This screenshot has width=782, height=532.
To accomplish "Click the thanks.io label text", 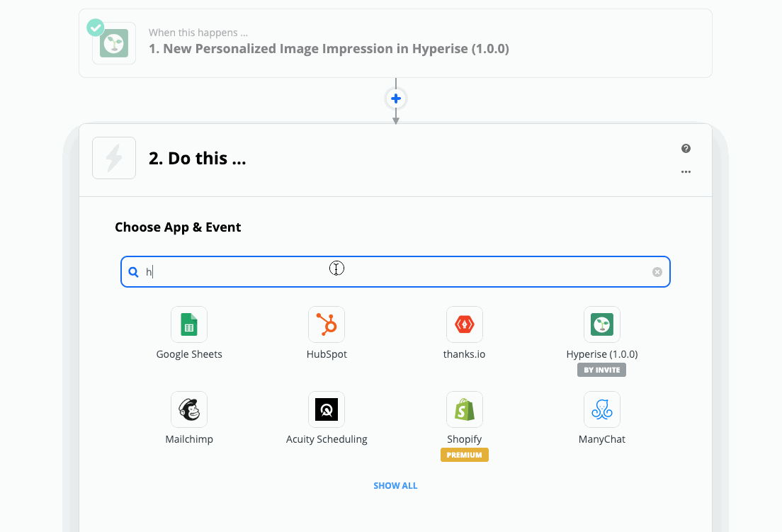I will point(465,354).
